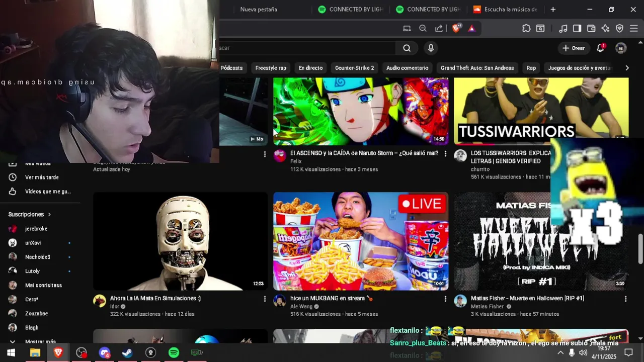Play the Naruto Storm video thumbnail

click(361, 112)
